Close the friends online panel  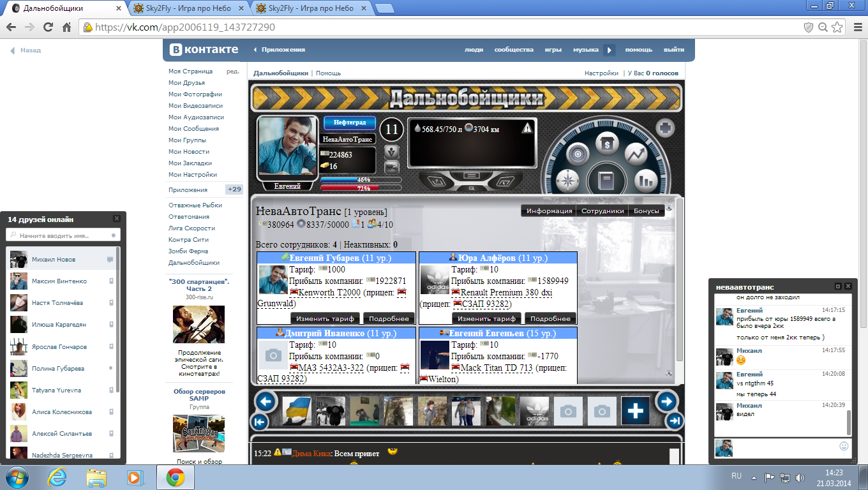click(117, 219)
